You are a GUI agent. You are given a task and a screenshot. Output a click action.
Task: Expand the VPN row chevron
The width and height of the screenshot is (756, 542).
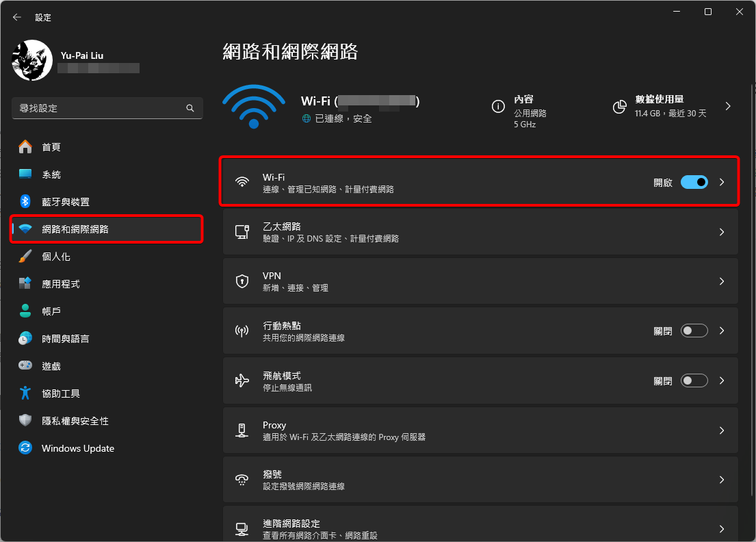click(721, 281)
